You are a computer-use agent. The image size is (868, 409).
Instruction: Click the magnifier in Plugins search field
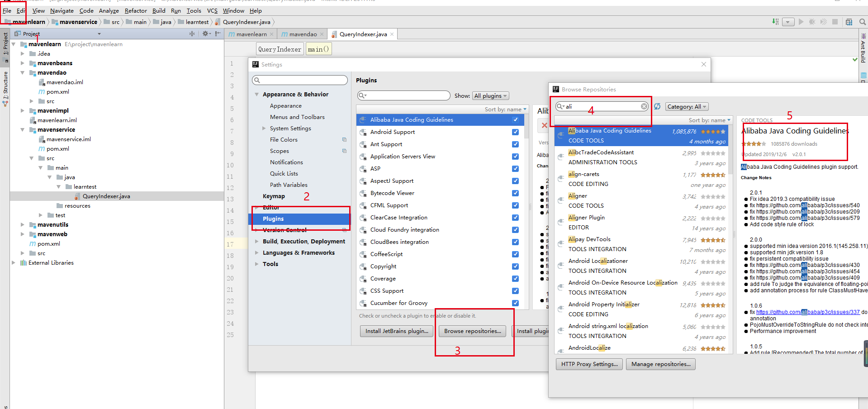(362, 95)
